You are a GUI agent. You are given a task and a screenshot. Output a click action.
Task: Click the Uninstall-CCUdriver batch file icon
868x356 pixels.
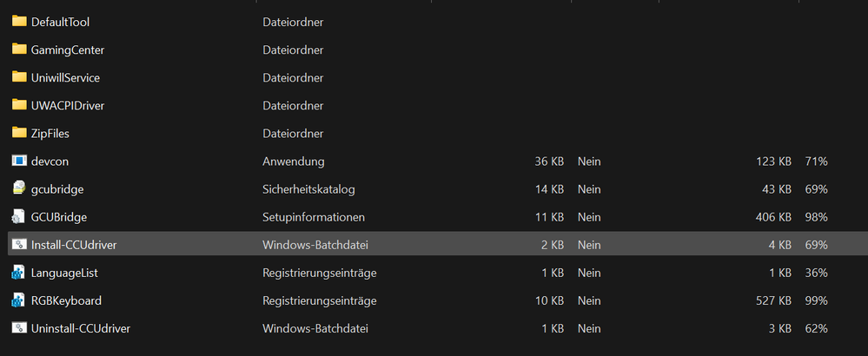(19, 328)
